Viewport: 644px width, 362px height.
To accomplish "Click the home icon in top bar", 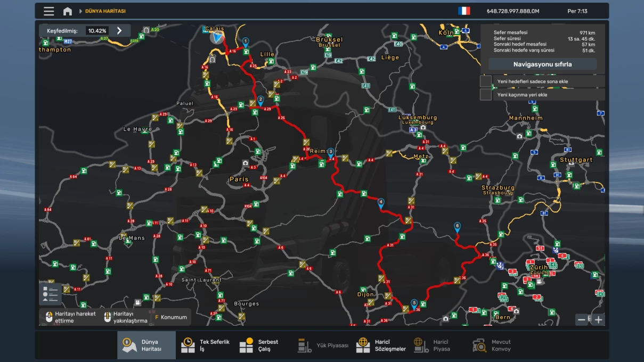I will click(68, 11).
